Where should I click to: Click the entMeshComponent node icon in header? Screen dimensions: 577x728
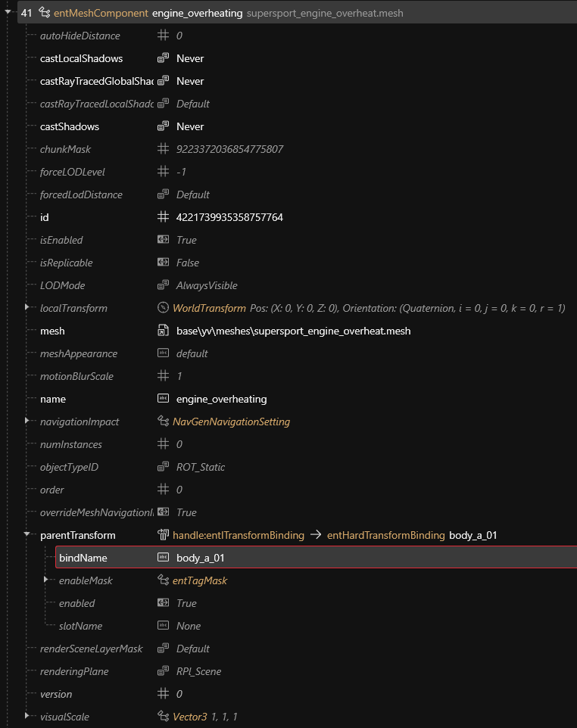44,13
